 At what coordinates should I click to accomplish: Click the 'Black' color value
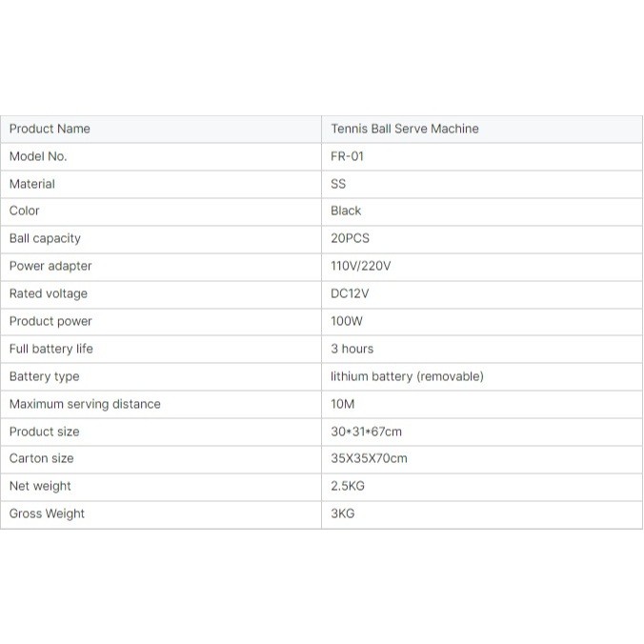pyautogui.click(x=346, y=211)
